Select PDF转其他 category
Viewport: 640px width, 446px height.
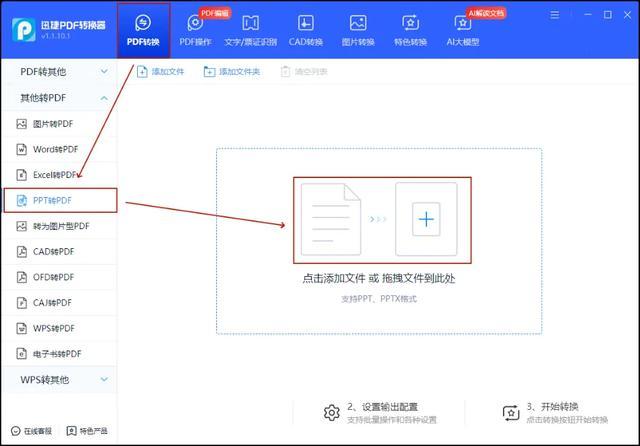(60, 72)
